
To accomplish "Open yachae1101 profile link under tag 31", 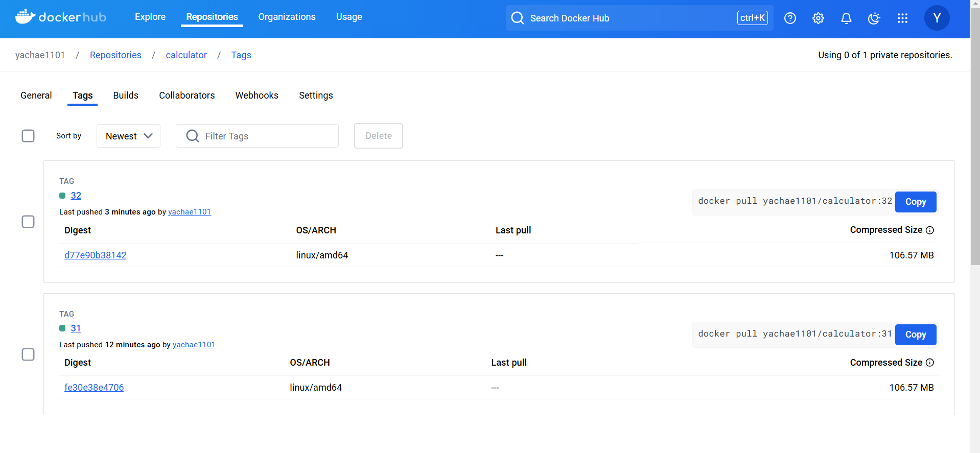I will click(194, 345).
